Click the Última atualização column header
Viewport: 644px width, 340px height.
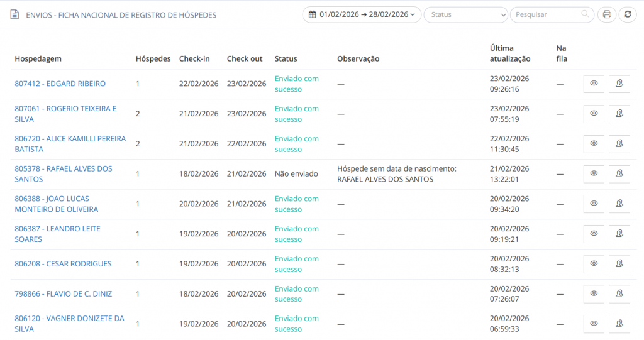[509, 53]
